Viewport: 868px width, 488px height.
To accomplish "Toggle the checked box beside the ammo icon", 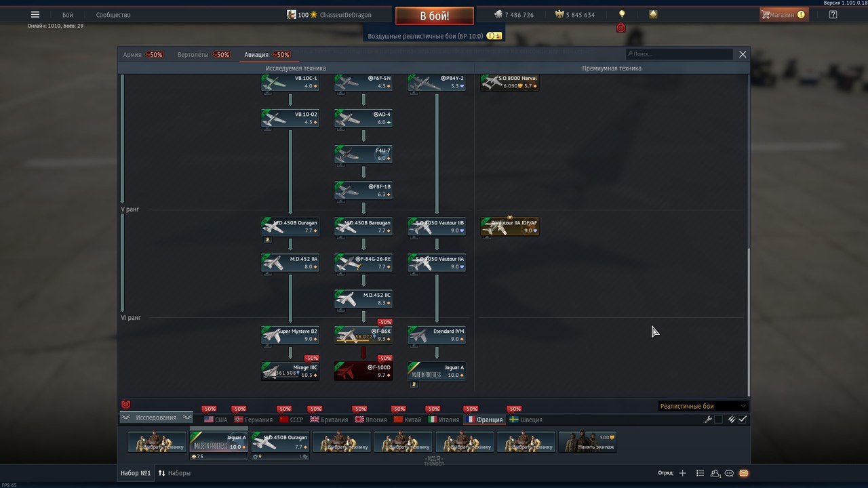I will tap(743, 420).
